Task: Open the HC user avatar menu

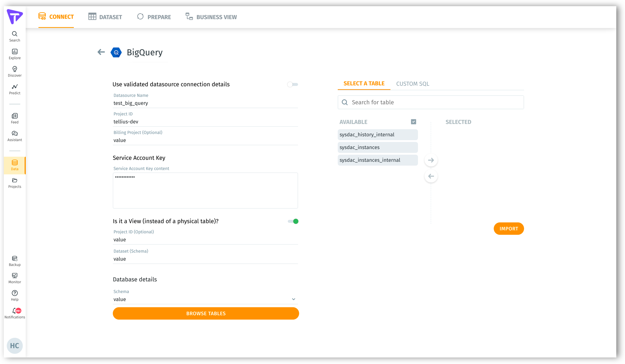Action: tap(15, 346)
